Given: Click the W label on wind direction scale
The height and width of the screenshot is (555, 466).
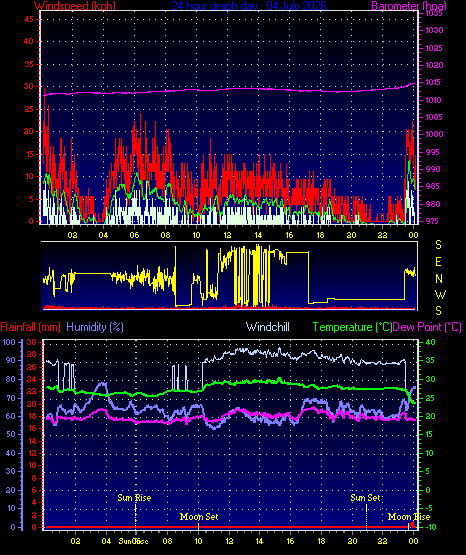Looking at the screenshot, I should 440,294.
